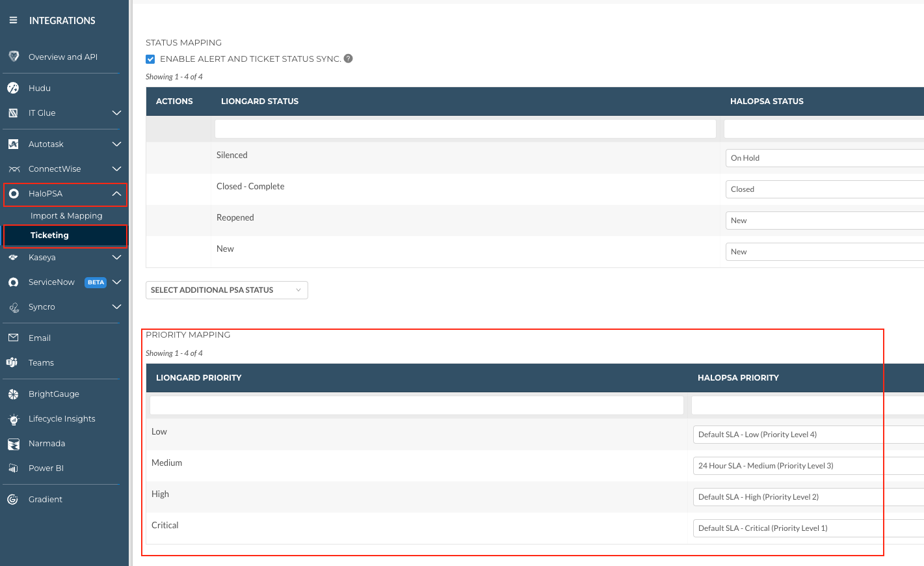Viewport: 924px width, 566px height.
Task: Open Default SLA - Critical priority dropdown
Action: [808, 528]
